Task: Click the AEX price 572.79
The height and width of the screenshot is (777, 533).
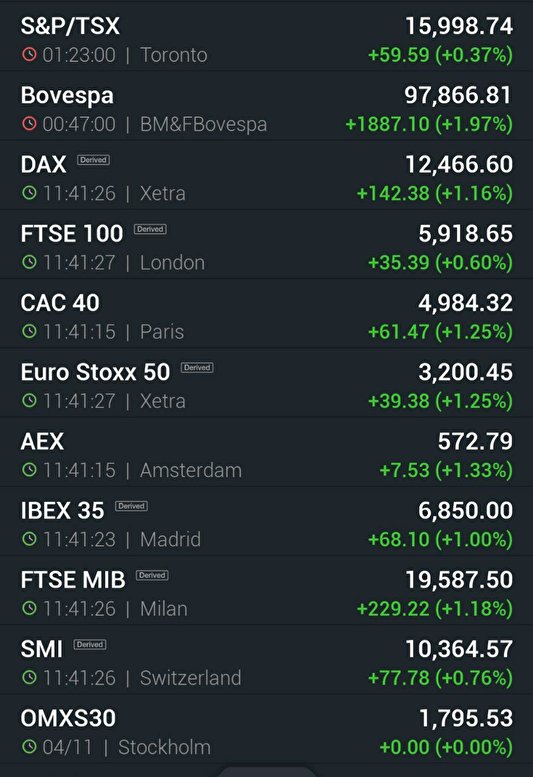Action: [475, 442]
